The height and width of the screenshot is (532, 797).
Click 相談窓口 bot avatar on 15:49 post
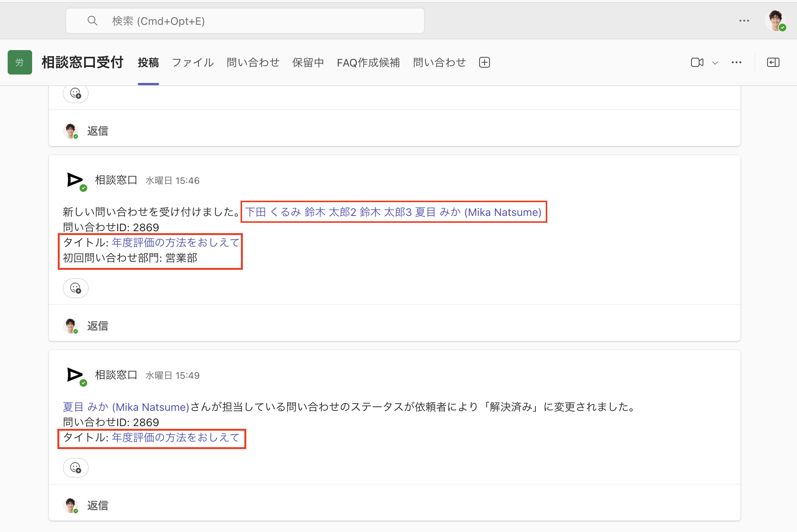(75, 375)
